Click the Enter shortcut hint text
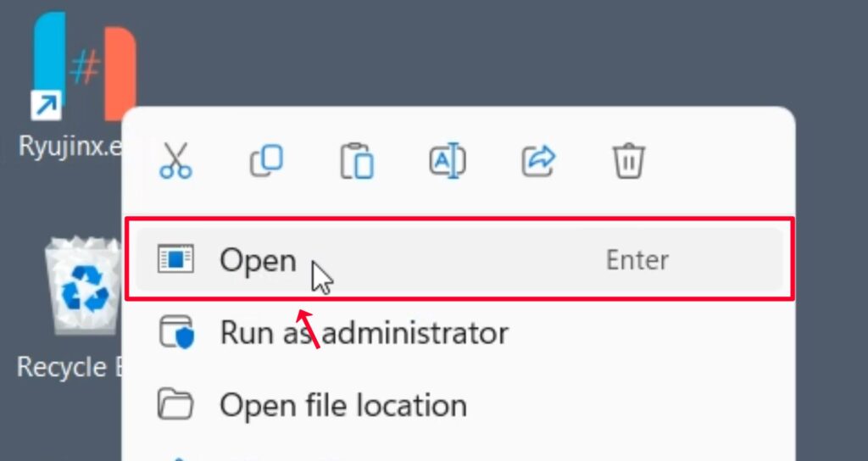This screenshot has height=461, width=868. click(637, 259)
